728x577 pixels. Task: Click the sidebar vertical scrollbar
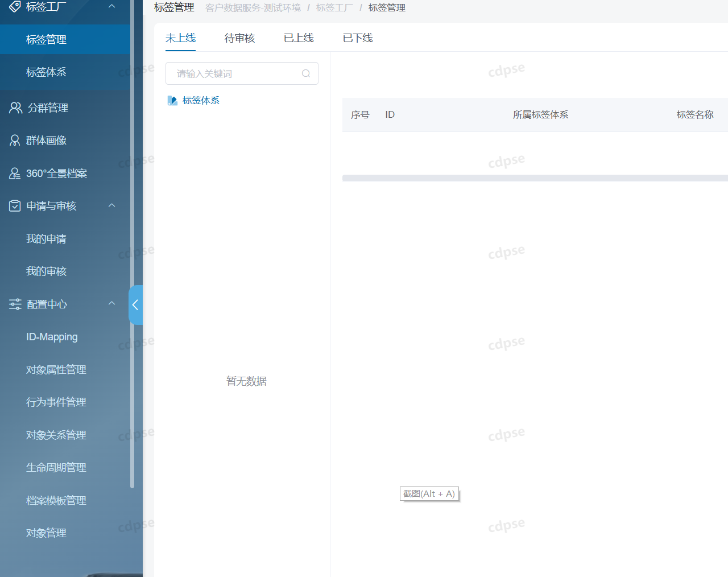(132, 245)
